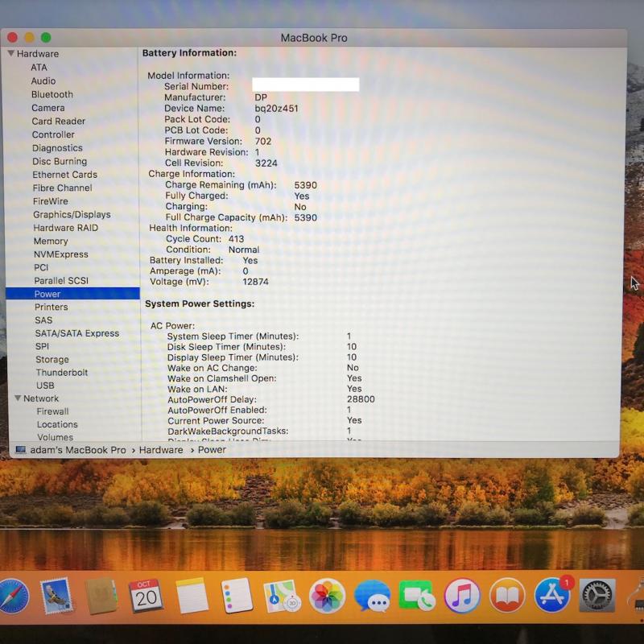Open Messages in the Dock
Screen dimensions: 644x644
[x=372, y=596]
